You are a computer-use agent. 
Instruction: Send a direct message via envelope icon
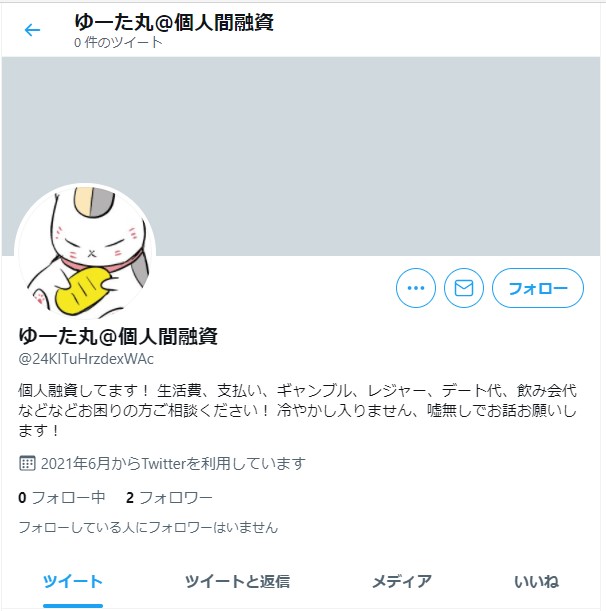click(464, 288)
